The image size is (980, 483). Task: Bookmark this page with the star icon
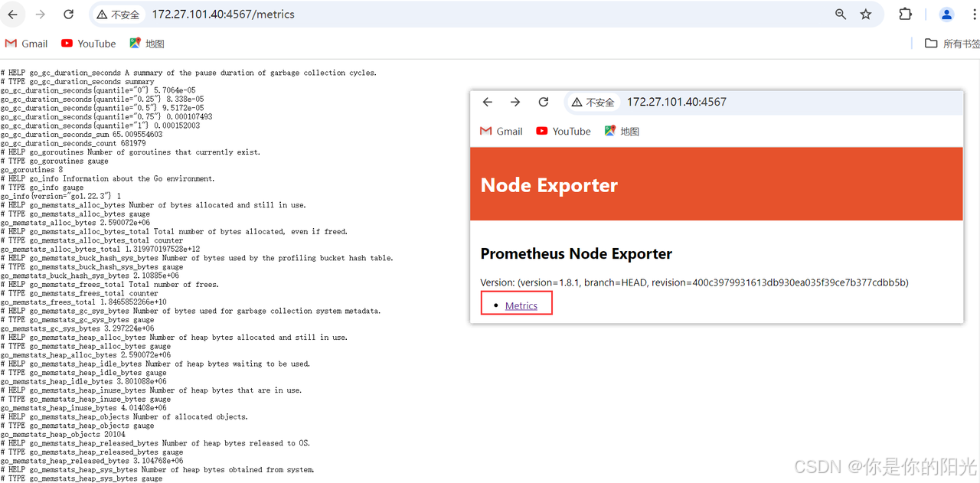point(866,15)
